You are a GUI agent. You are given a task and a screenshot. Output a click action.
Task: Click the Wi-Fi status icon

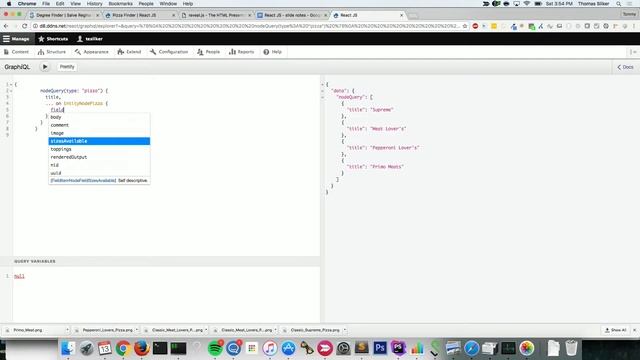pyautogui.click(x=527, y=4)
